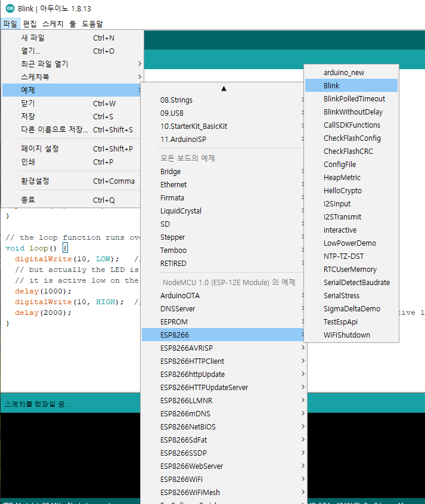Expand ESP8266mDNS examples
Image resolution: width=425 pixels, height=504 pixels.
pyautogui.click(x=224, y=414)
